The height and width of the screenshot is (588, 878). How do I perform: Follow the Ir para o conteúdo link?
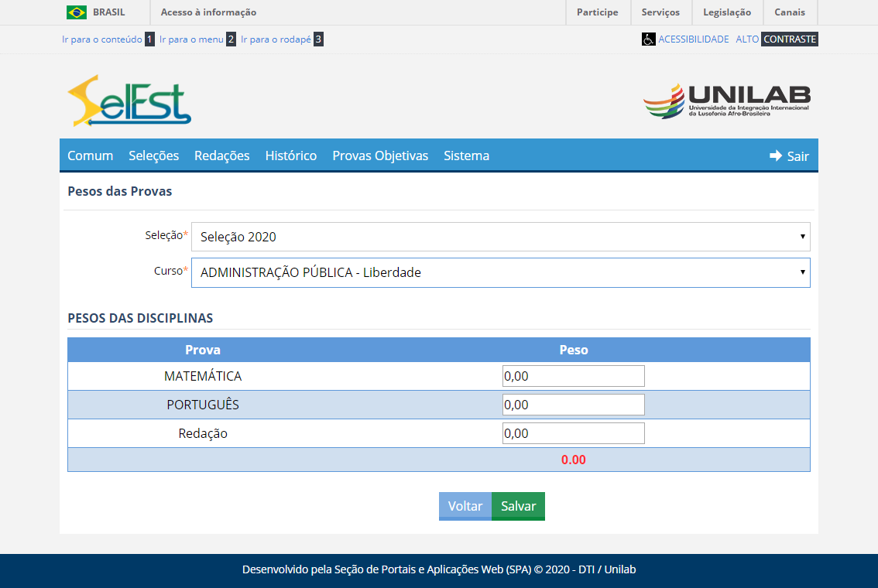101,39
